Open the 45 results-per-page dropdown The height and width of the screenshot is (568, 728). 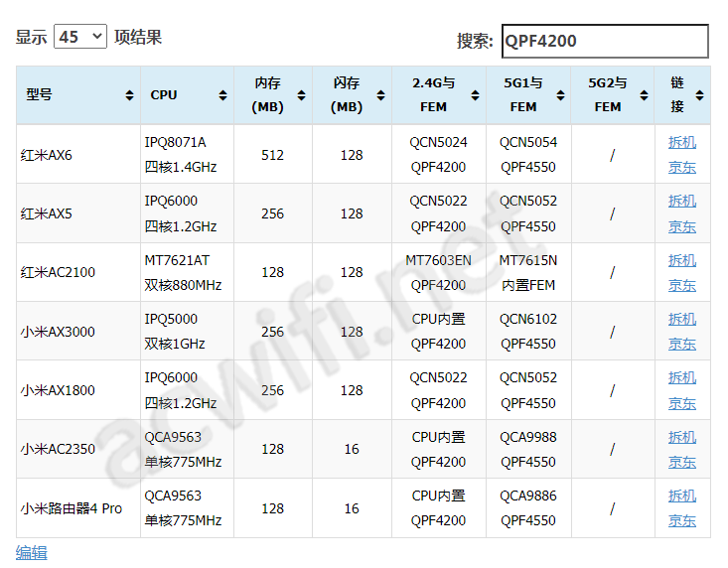point(80,36)
